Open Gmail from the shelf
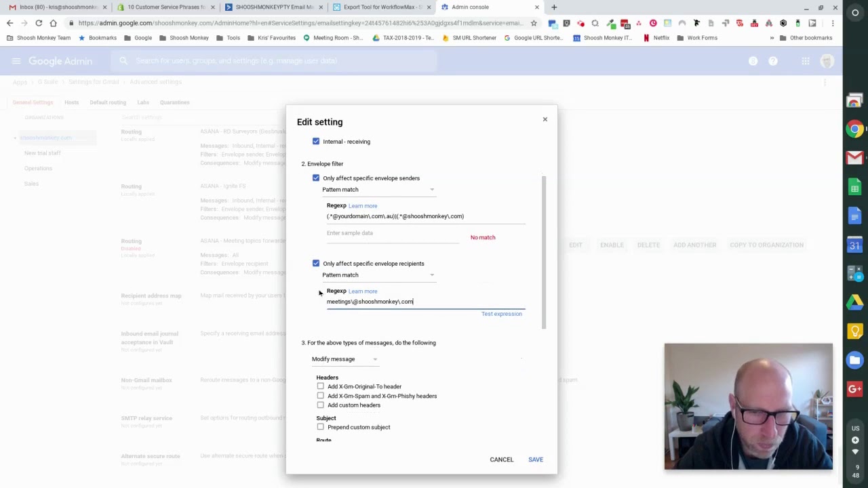868x488 pixels. [x=854, y=158]
